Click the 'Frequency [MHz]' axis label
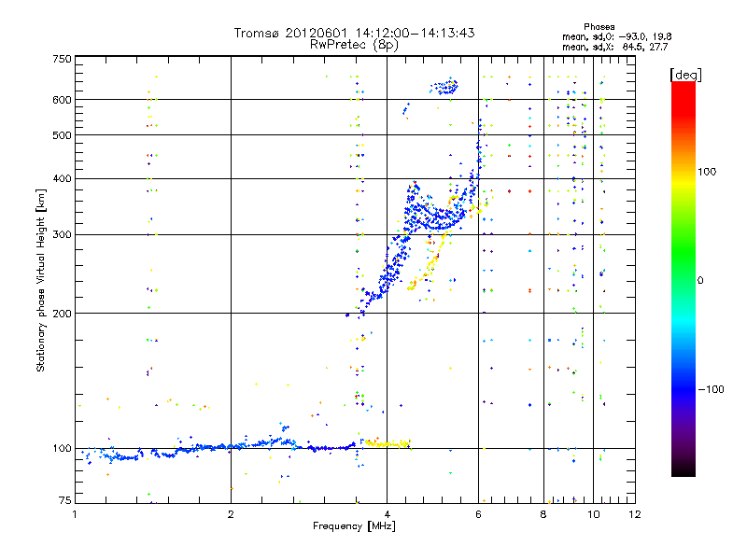The width and height of the screenshot is (747, 560). pyautogui.click(x=354, y=526)
